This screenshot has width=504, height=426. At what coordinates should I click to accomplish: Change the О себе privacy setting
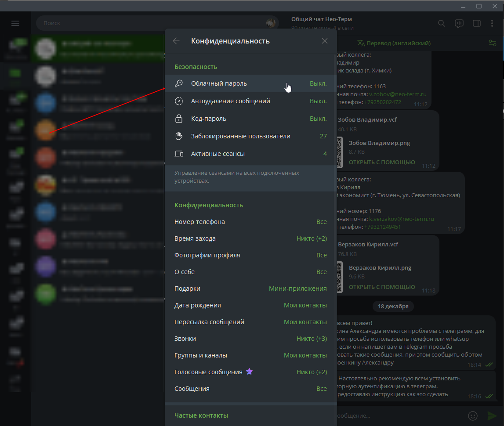tap(251, 272)
